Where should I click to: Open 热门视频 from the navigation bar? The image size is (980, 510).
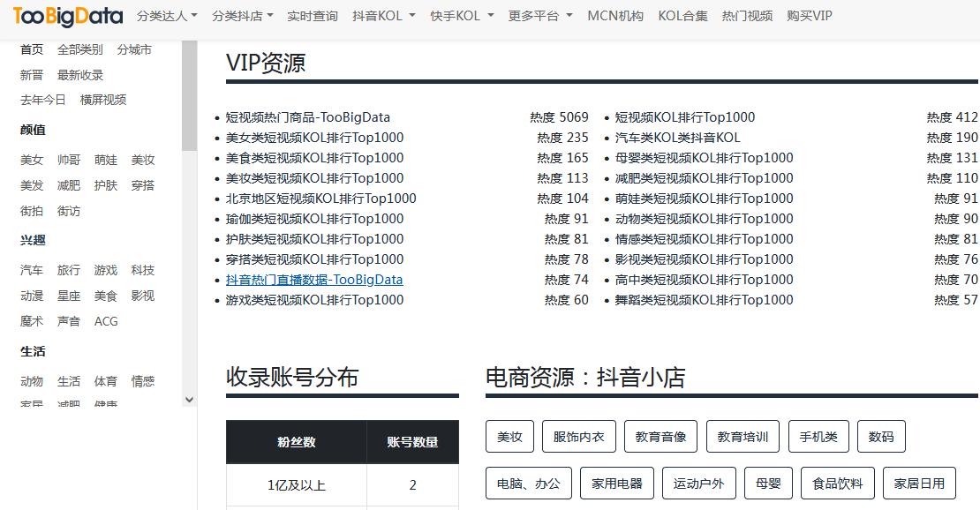[746, 15]
